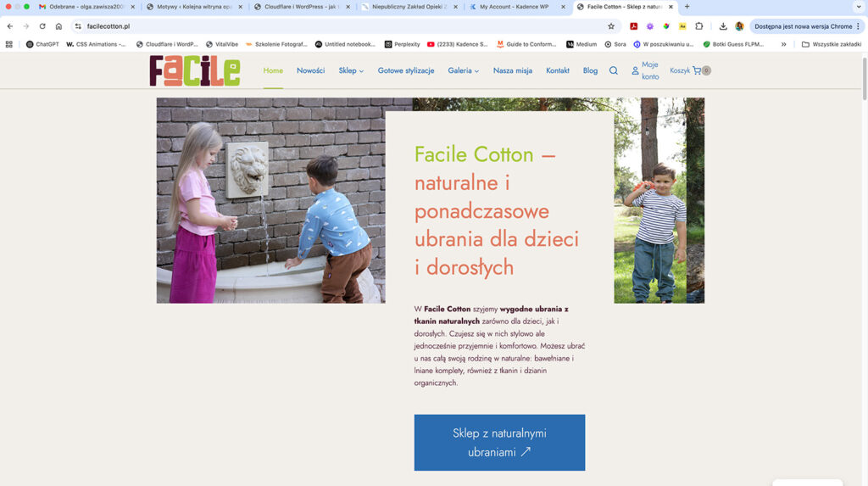Show hidden bookmarks overflow chevron

pyautogui.click(x=784, y=44)
